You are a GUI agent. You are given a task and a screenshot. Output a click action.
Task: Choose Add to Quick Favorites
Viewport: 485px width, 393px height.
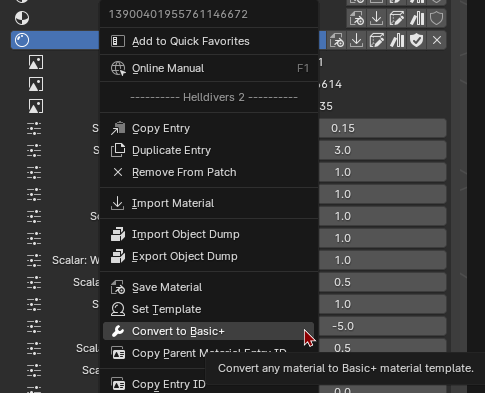[x=209, y=41]
